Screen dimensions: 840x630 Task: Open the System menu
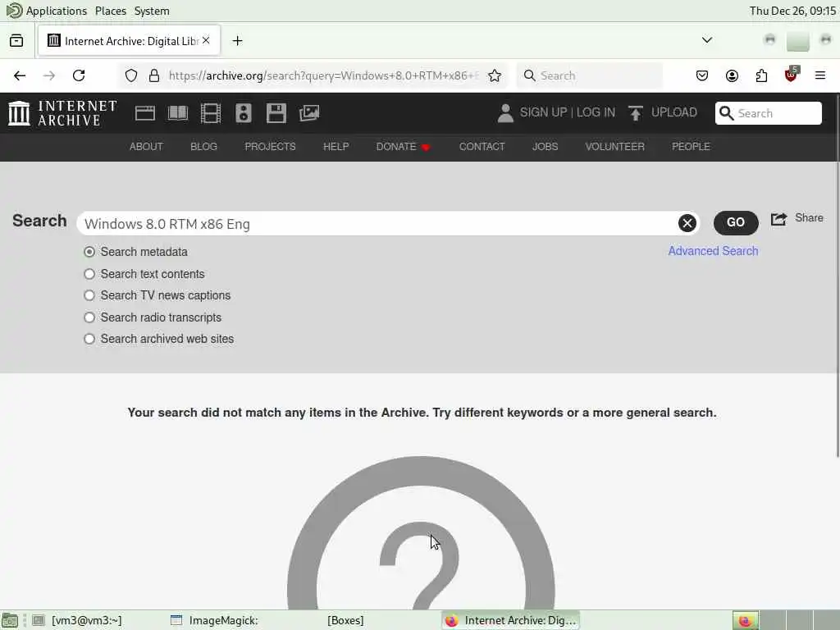152,11
